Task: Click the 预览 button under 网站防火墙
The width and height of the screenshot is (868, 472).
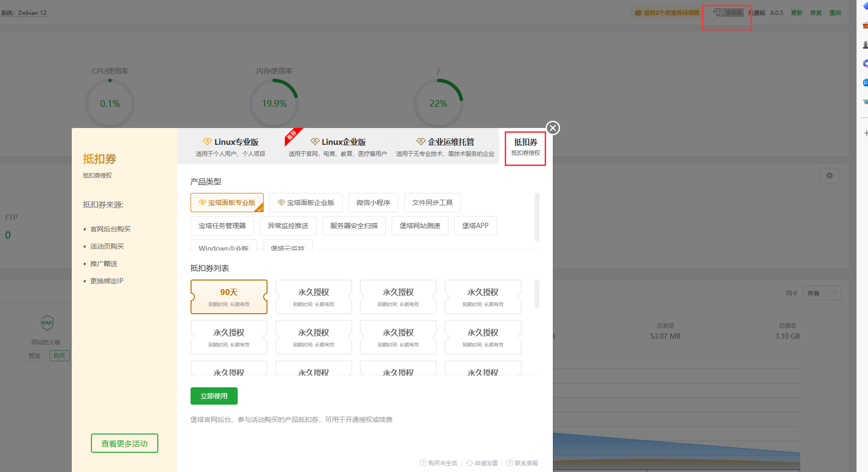Action: pos(34,356)
